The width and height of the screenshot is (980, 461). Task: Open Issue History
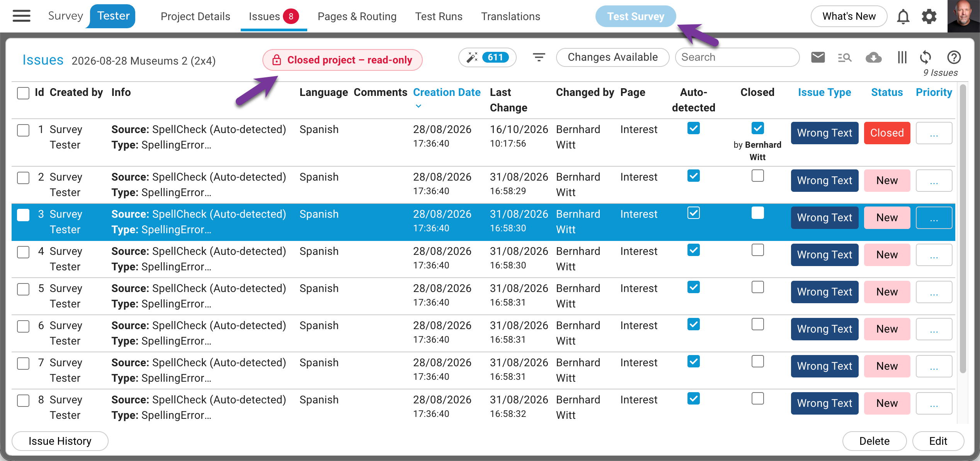point(60,441)
